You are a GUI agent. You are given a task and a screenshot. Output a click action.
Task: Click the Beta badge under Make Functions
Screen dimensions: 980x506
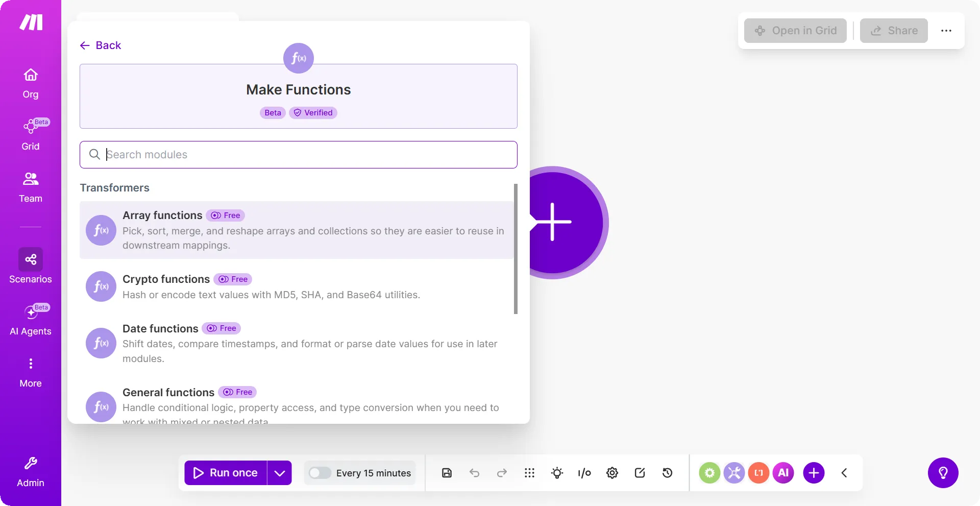(x=273, y=113)
